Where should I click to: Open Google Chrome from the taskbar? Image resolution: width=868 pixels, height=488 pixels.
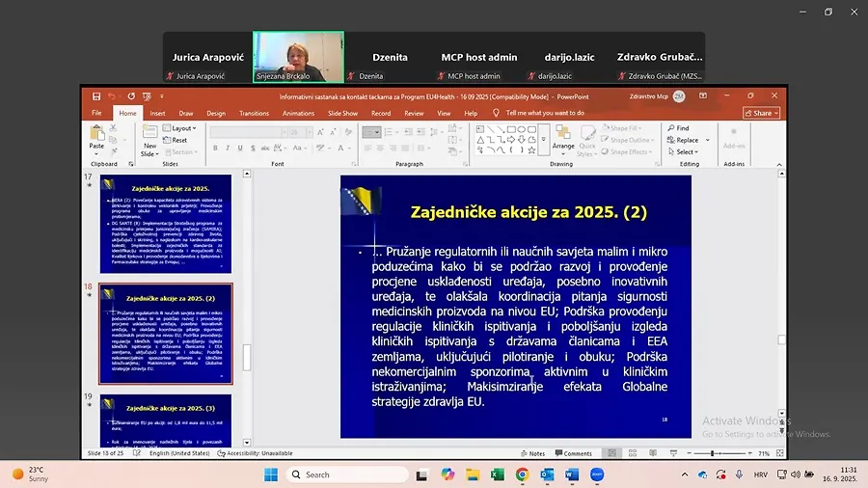click(x=522, y=474)
